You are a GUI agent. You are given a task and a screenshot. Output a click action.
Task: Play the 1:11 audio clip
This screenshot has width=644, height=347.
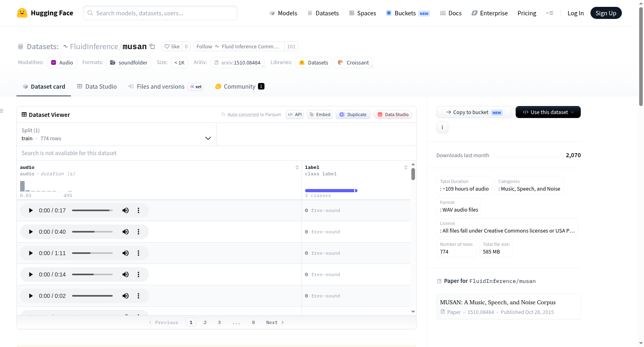point(31,253)
